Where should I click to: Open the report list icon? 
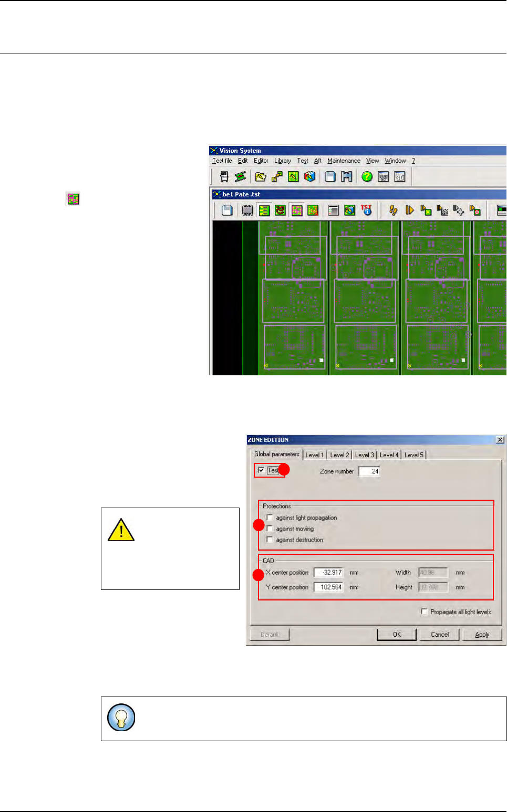333,210
